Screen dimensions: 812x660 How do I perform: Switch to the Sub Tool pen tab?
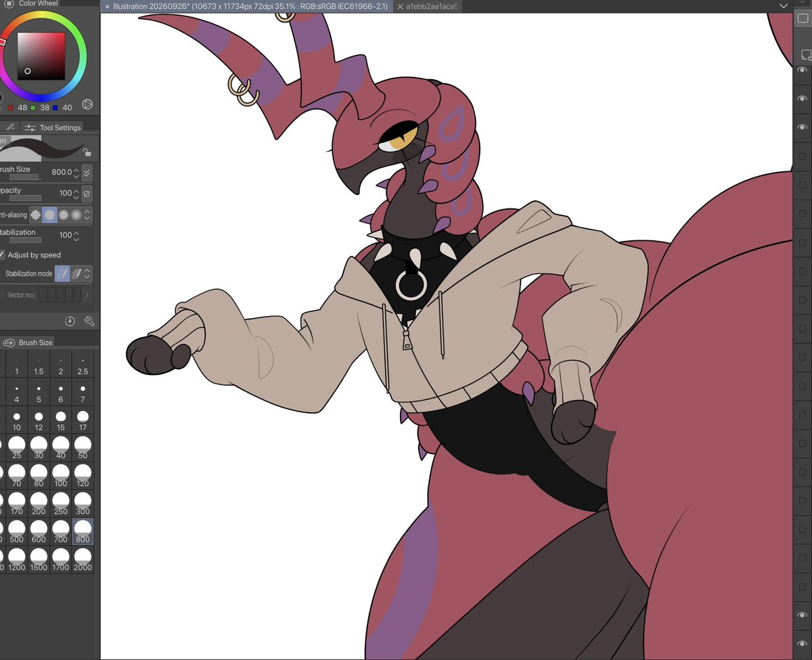9,127
